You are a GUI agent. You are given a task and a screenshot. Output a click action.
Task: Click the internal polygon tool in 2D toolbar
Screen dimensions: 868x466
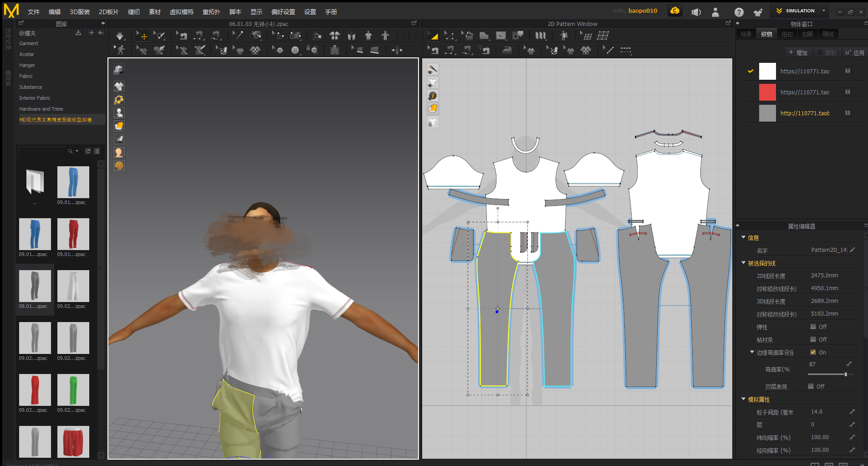(500, 36)
